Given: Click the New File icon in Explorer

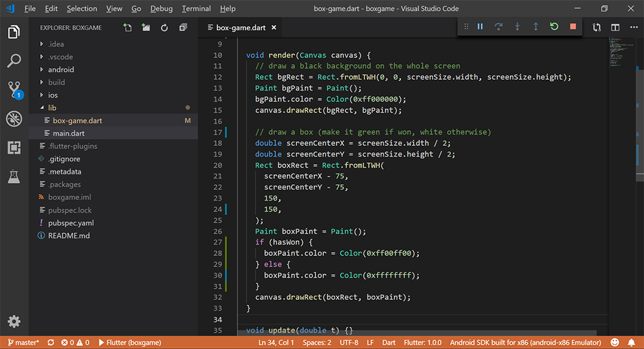Looking at the screenshot, I should coord(128,28).
